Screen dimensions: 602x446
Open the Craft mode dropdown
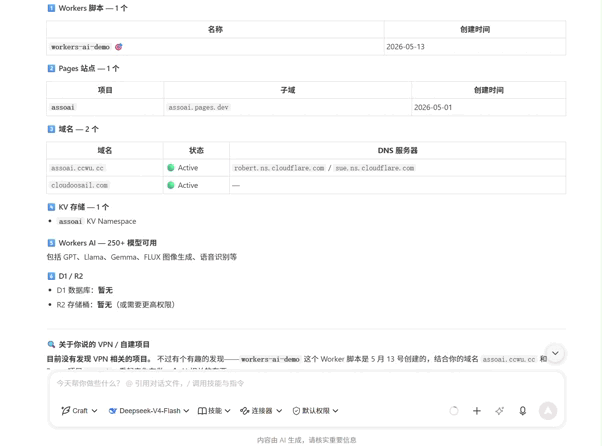tap(79, 411)
